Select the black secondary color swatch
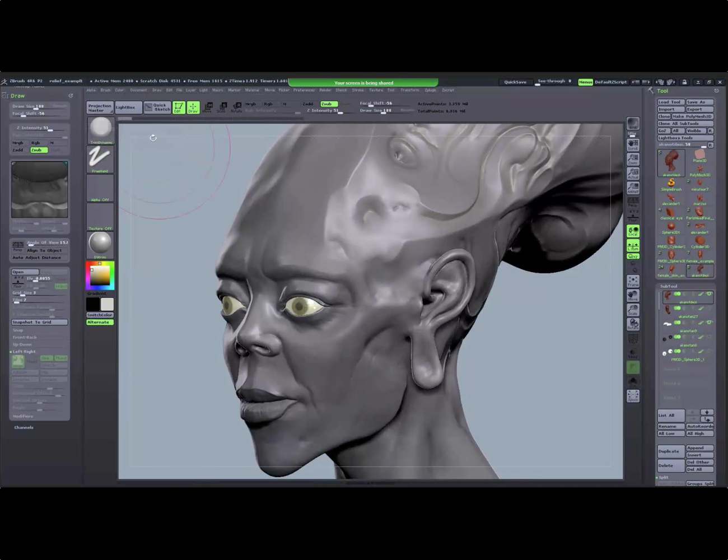Viewport: 728px width, 560px height. (93, 304)
